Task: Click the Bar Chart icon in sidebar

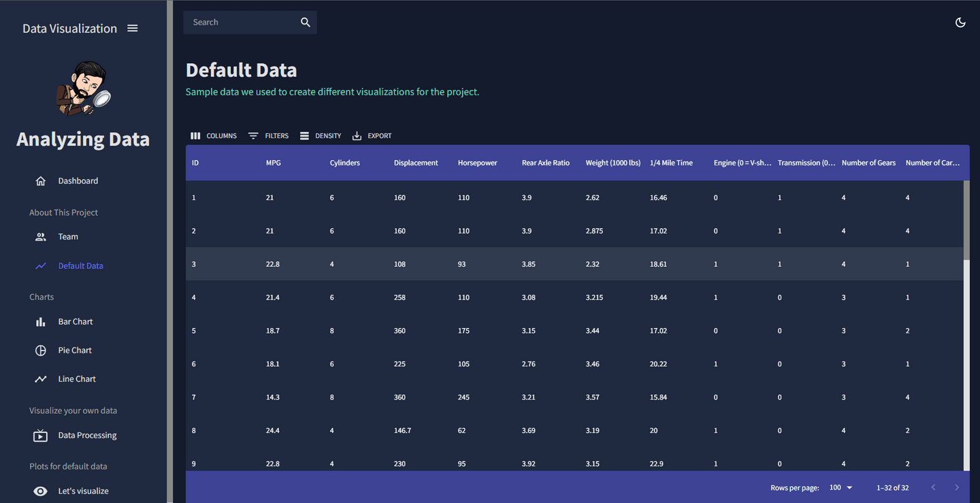Action: pyautogui.click(x=41, y=322)
